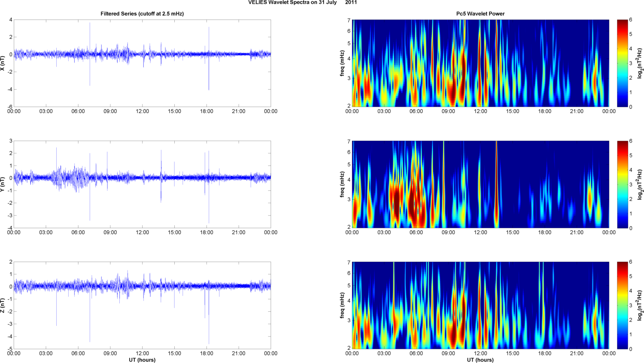Image resolution: width=644 pixels, height=363 pixels.
Task: Click the log2(nT²/Hz) label of the middle colorbar
Action: (640, 184)
